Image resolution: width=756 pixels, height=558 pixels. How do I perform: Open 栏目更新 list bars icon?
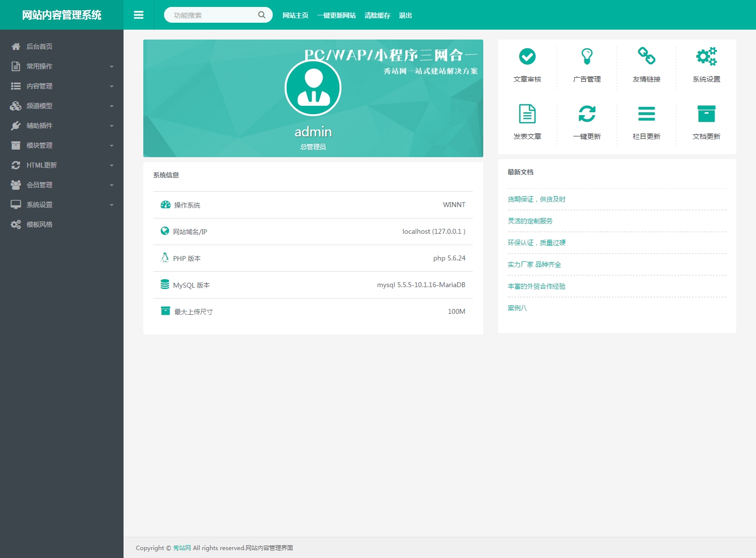(646, 114)
